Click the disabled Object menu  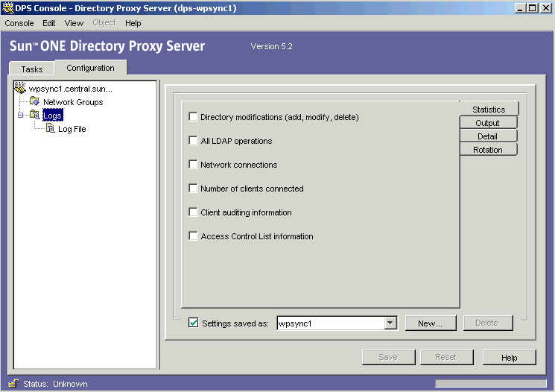pyautogui.click(x=104, y=23)
